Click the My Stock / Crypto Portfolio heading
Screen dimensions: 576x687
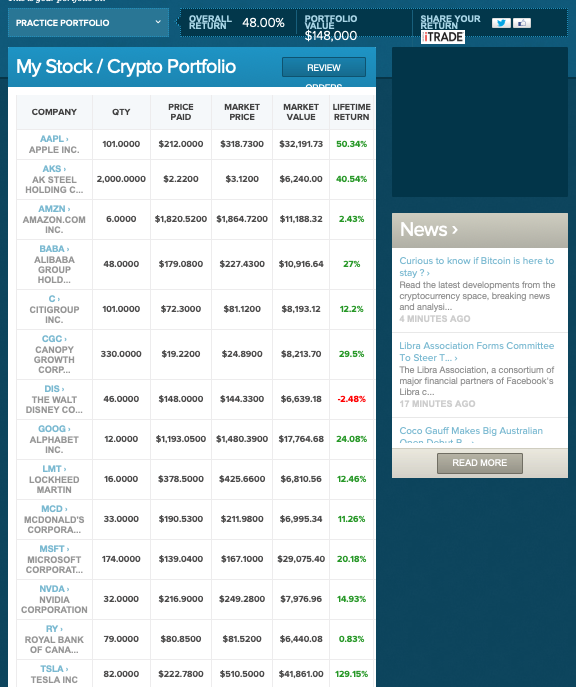tap(126, 67)
